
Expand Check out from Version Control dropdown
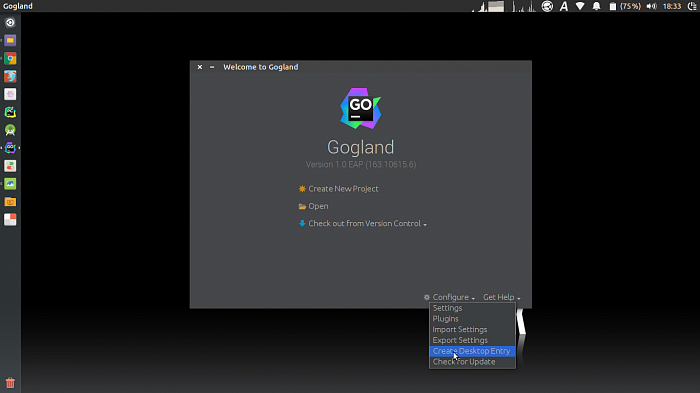(425, 225)
